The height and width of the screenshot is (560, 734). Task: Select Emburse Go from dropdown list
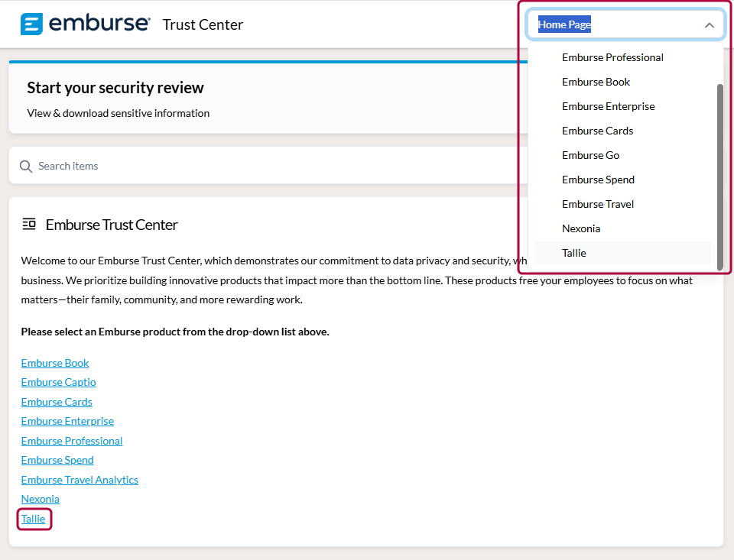622,155
